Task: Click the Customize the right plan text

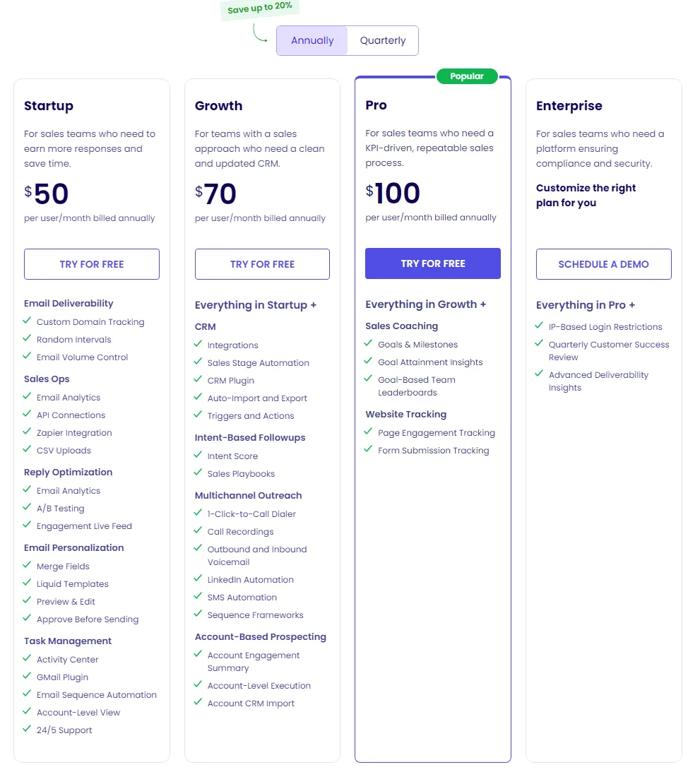Action: pyautogui.click(x=586, y=196)
